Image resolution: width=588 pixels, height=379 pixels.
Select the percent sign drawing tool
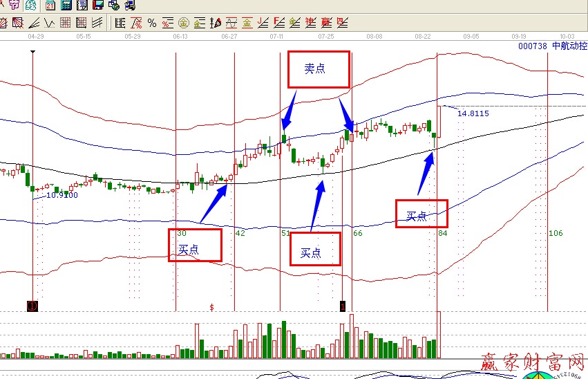click(151, 23)
